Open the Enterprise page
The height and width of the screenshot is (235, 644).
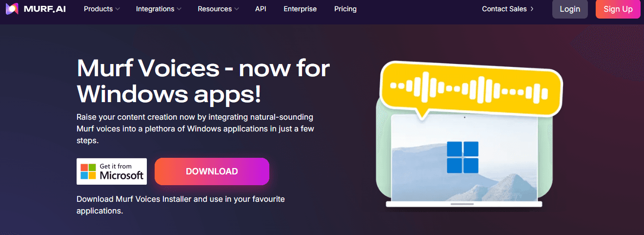(300, 9)
